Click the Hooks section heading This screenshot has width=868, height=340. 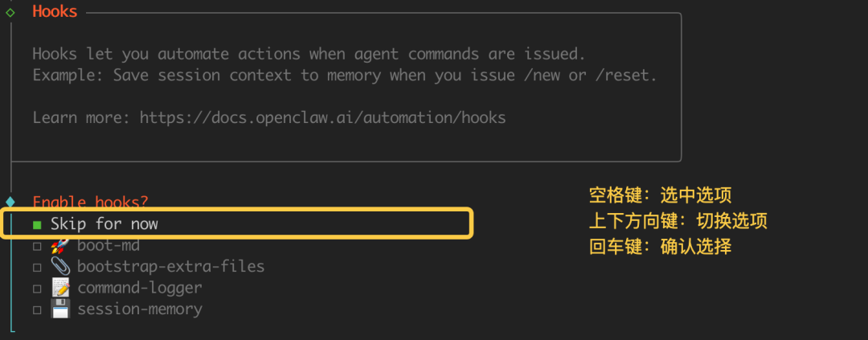click(x=55, y=12)
